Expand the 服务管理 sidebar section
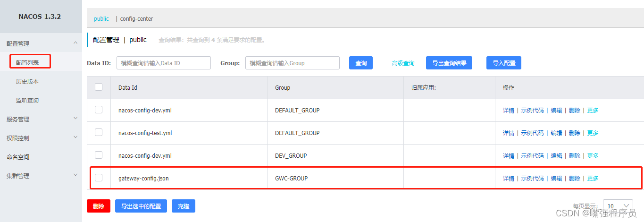 click(x=41, y=119)
